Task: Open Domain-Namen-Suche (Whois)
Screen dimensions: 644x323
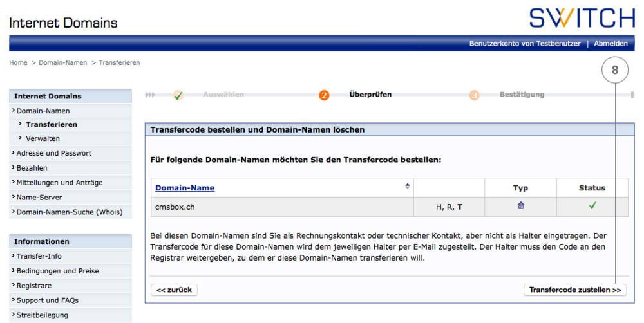Action: (70, 212)
